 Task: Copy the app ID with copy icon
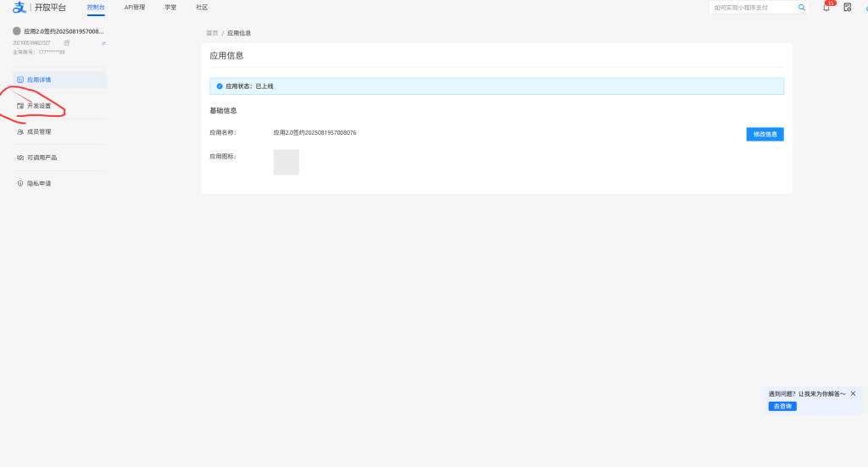[x=67, y=42]
